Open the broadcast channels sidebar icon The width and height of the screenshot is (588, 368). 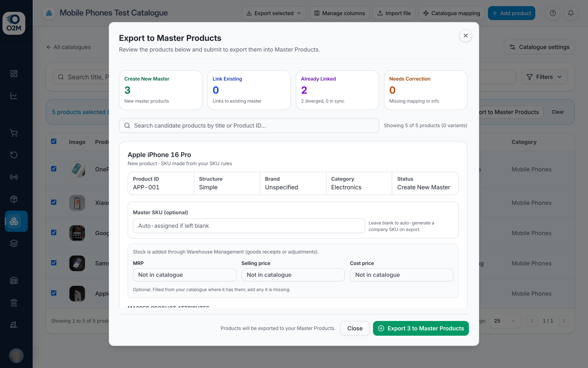pos(14,177)
